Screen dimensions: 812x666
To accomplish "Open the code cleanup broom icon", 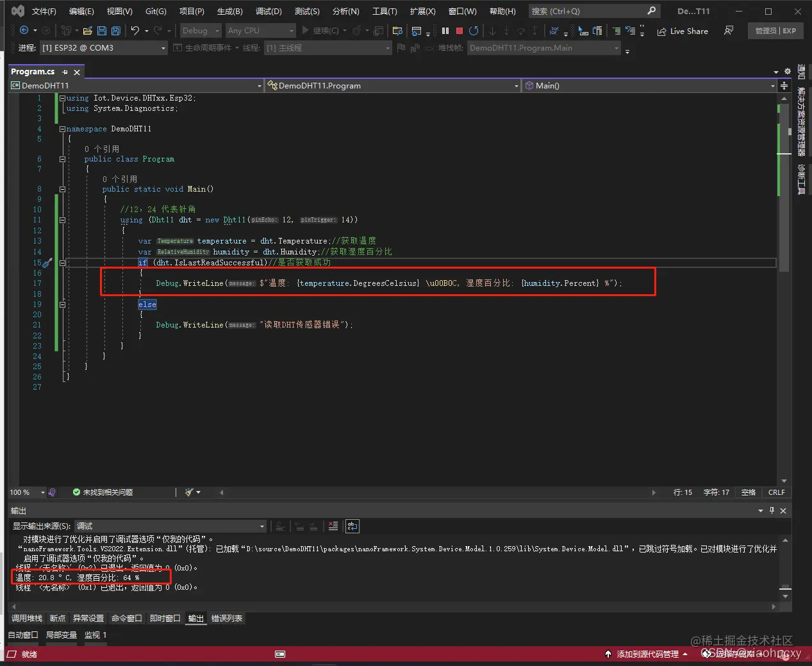I will click(x=189, y=492).
